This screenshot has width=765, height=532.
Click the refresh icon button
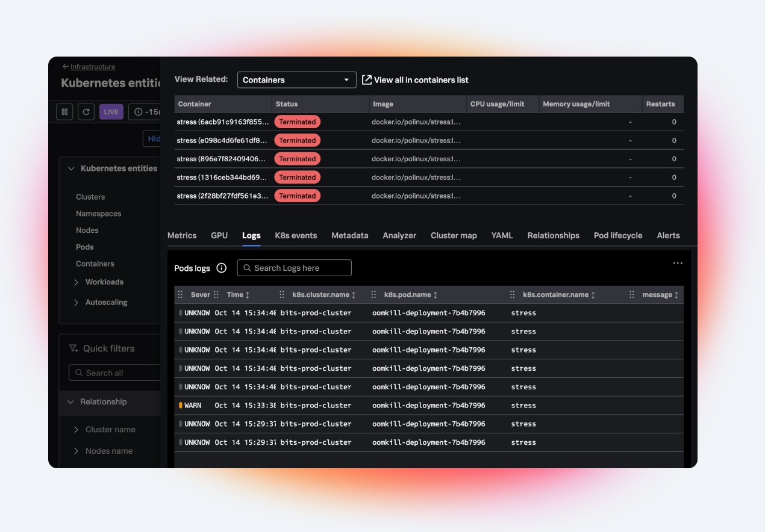pos(86,112)
